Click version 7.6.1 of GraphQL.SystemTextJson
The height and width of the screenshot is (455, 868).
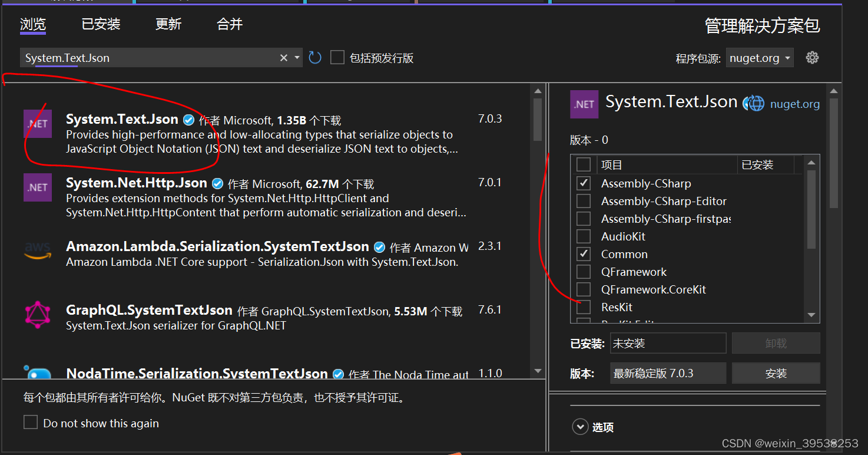click(x=490, y=309)
